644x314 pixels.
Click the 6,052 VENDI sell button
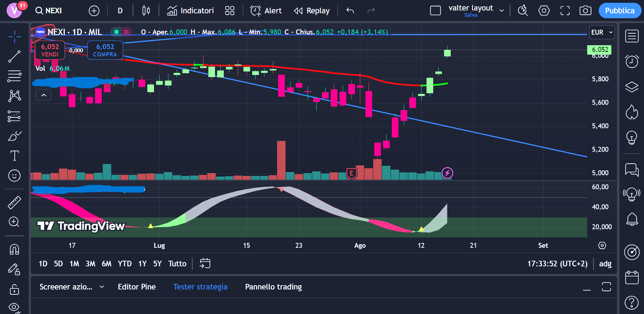click(50, 50)
